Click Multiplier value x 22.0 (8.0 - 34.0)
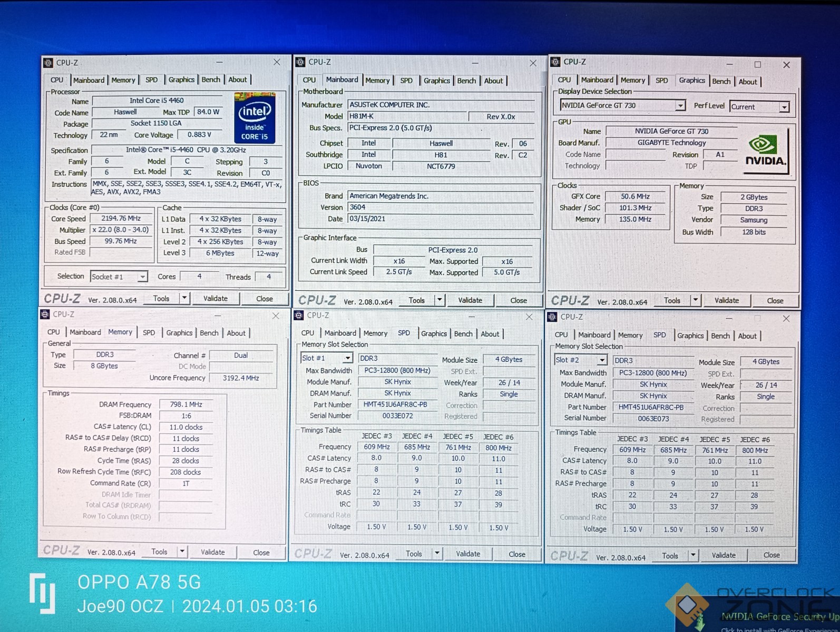 [x=121, y=230]
